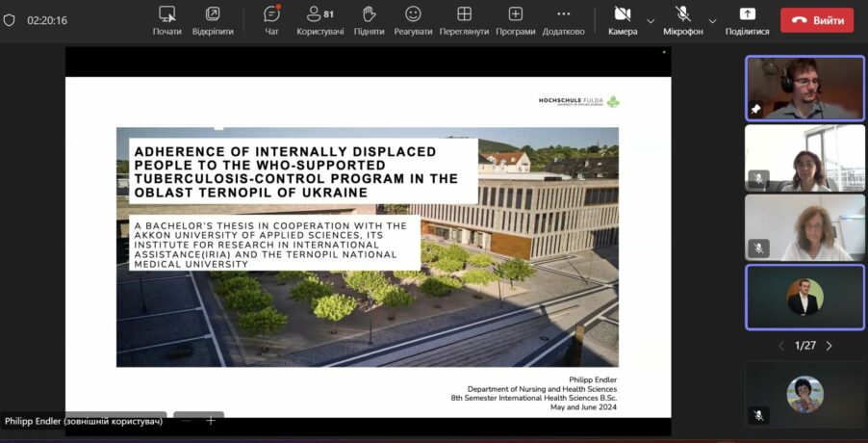
Task: Toggle the Камера camera on
Action: point(622,19)
